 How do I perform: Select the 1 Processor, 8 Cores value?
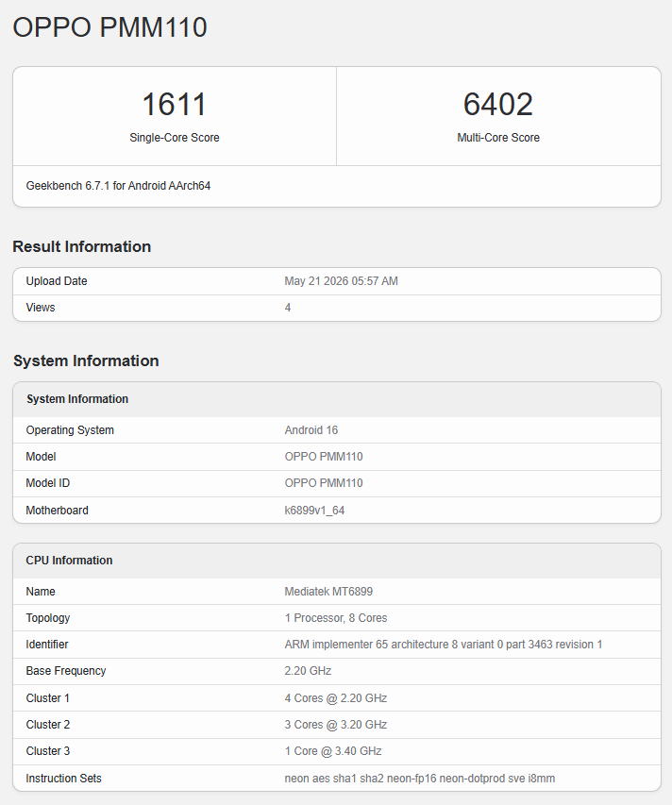(336, 618)
